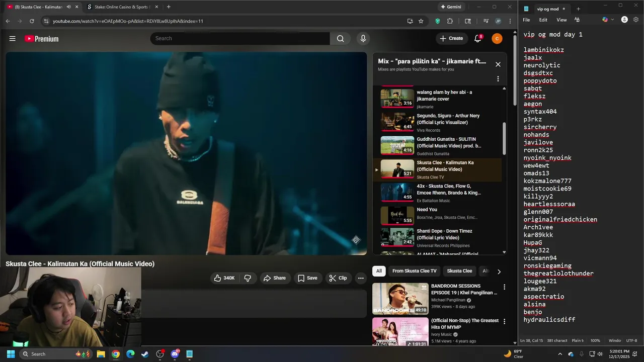Click the YouTube page vertical scrollbar thumb
Screen dimensions: 644x362
pyautogui.click(x=515, y=70)
